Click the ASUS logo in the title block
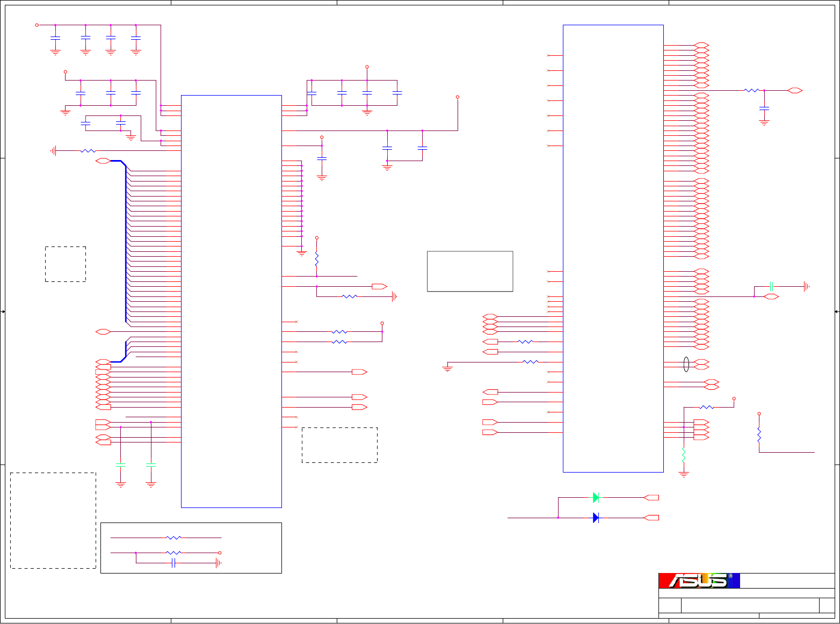This screenshot has width=840, height=624. [x=699, y=581]
